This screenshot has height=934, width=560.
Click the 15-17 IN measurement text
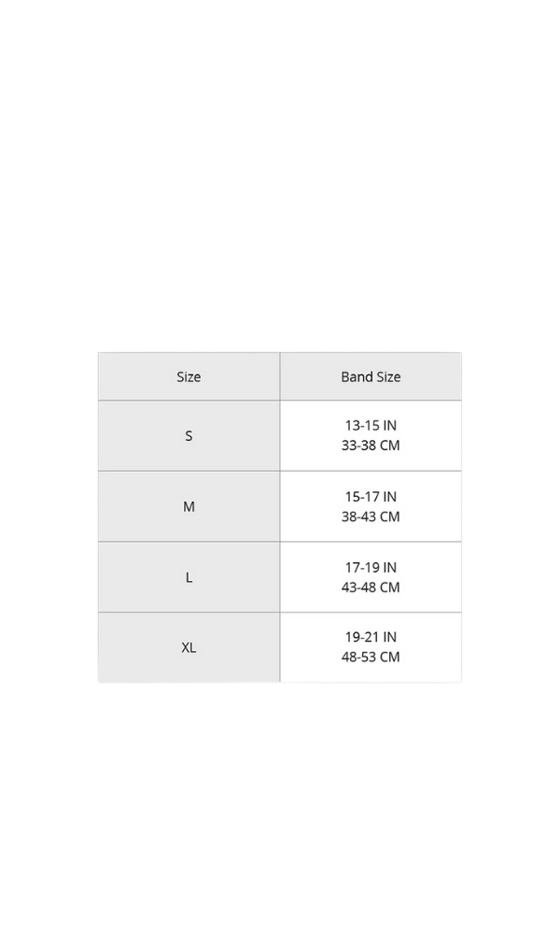tap(371, 497)
